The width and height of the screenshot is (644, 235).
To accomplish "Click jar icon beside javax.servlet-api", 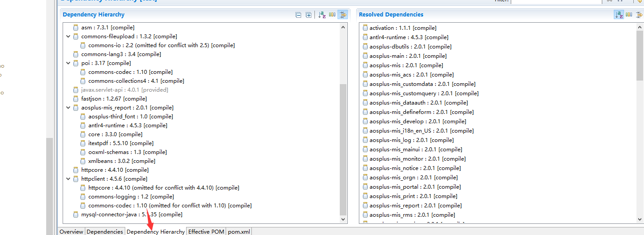I will coord(76,90).
